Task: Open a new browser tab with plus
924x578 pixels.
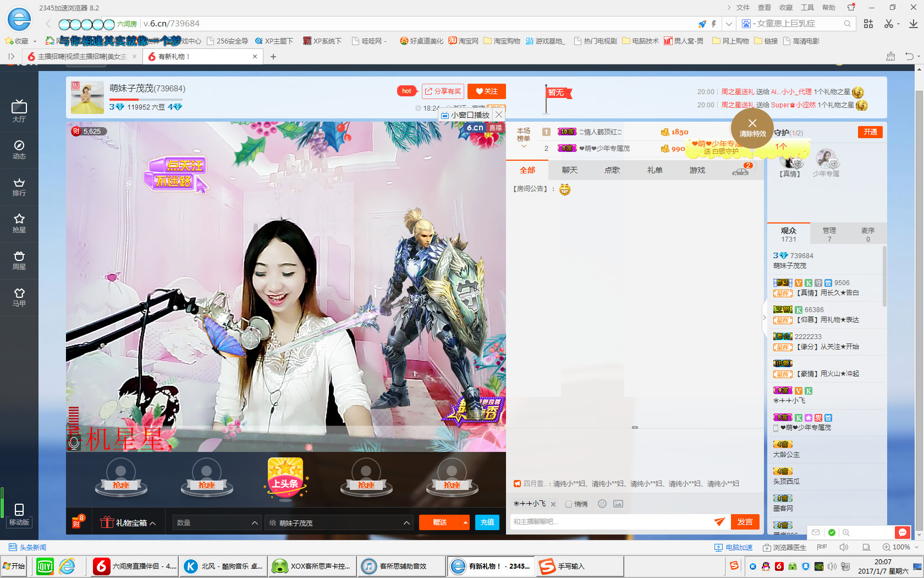Action: (x=273, y=56)
